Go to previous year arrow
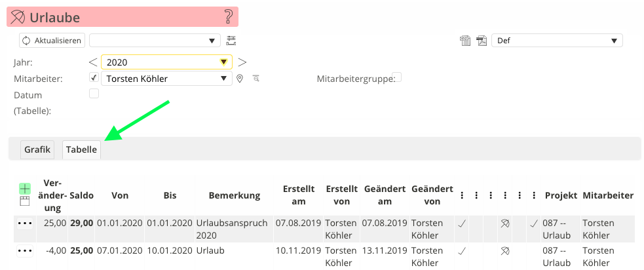 (x=93, y=62)
